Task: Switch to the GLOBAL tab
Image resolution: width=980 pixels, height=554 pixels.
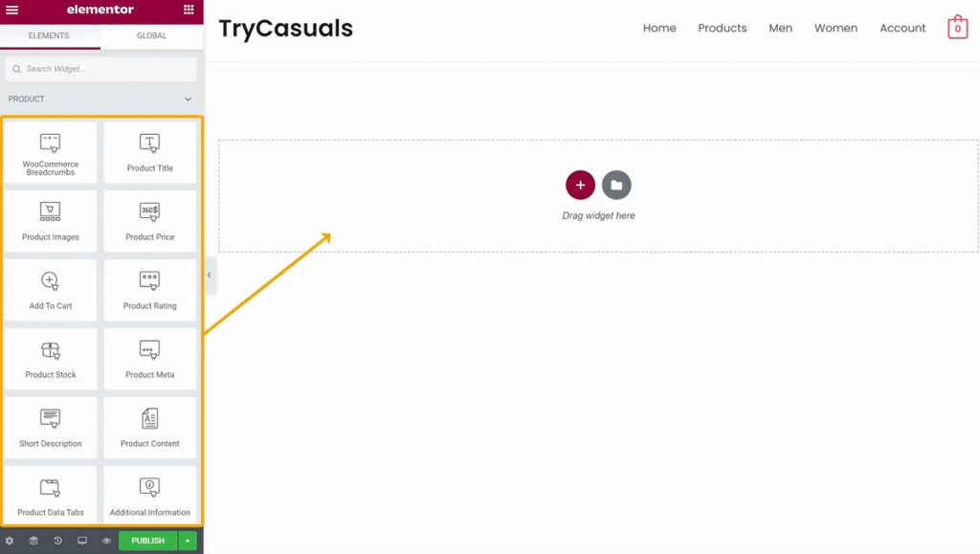Action: coord(152,35)
